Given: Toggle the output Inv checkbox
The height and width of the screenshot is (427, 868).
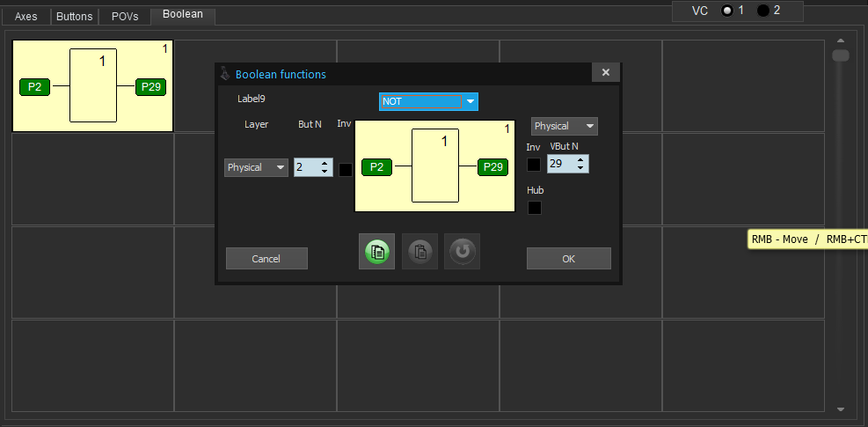Looking at the screenshot, I should point(534,165).
